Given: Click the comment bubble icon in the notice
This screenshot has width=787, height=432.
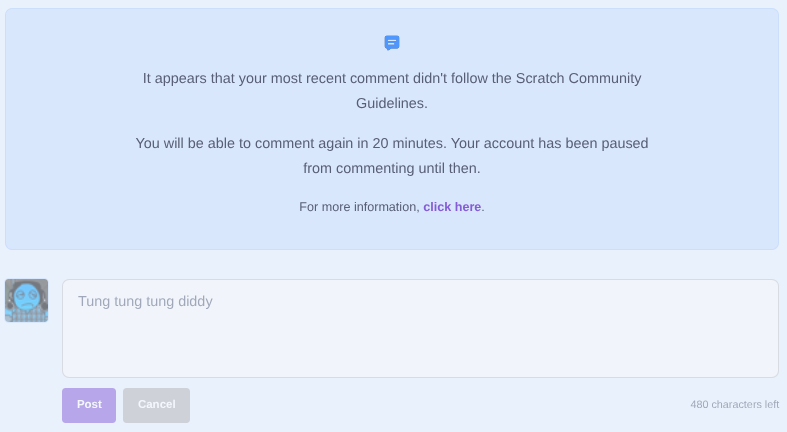Looking at the screenshot, I should (x=392, y=43).
